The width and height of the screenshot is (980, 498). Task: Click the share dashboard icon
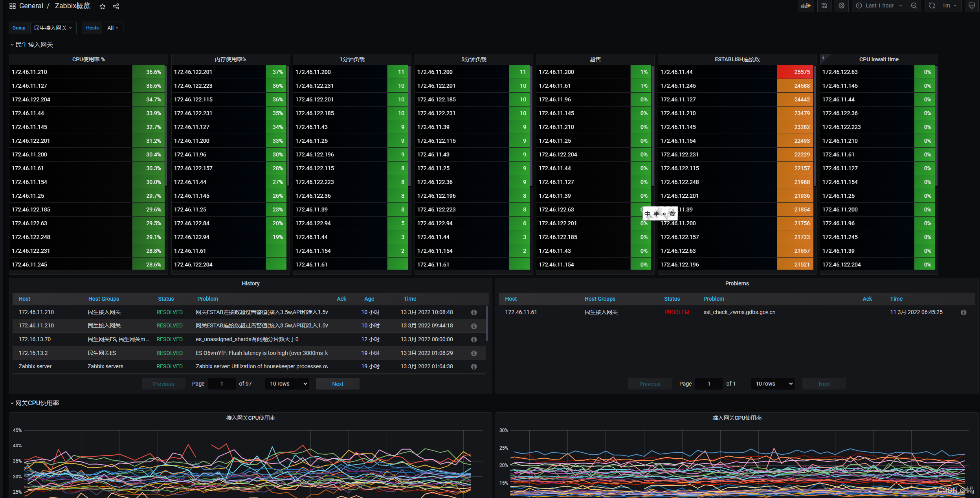[x=116, y=6]
